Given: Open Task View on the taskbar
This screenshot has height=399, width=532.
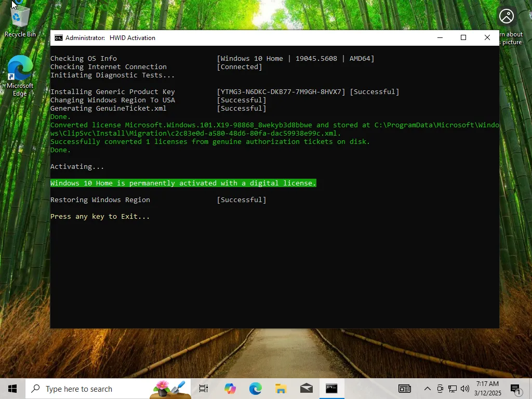Looking at the screenshot, I should pos(204,389).
